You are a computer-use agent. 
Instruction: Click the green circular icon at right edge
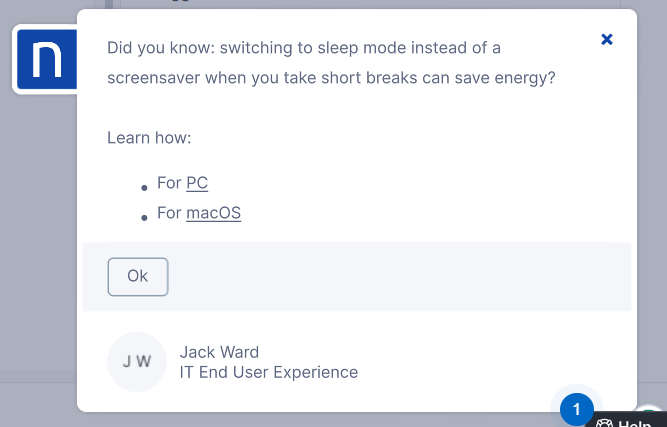click(x=652, y=412)
